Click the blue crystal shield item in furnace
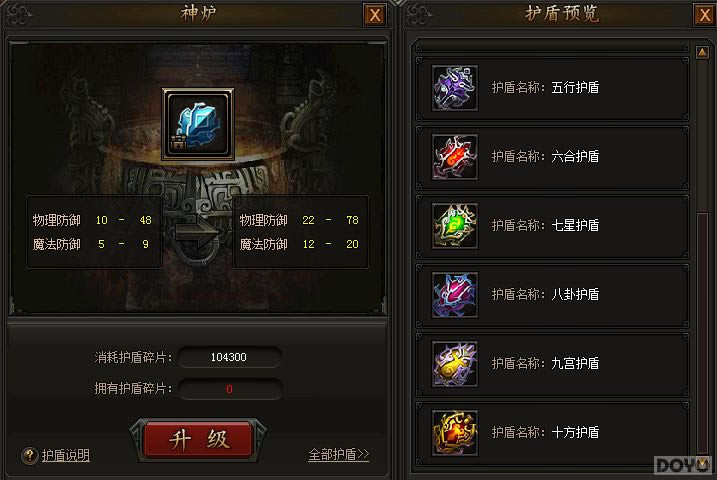The width and height of the screenshot is (717, 480). pyautogui.click(x=198, y=124)
